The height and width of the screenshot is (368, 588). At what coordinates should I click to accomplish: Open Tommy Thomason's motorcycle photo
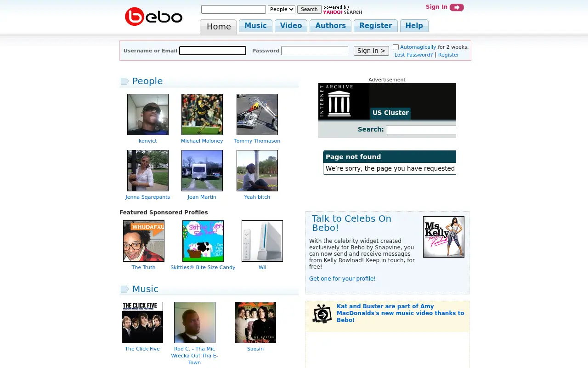coord(257,115)
